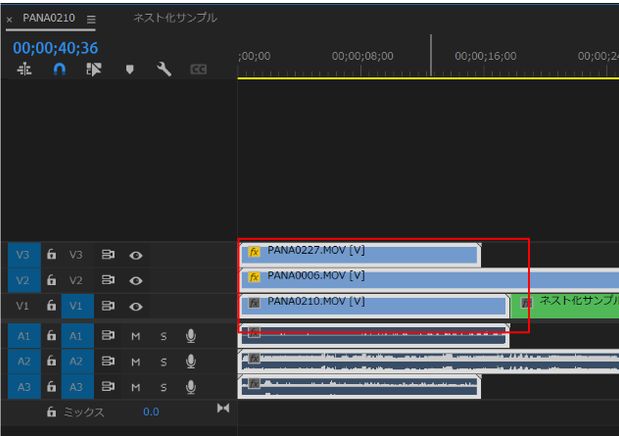Hide the V2 track output eye
The width and height of the screenshot is (619, 436).
tap(136, 281)
